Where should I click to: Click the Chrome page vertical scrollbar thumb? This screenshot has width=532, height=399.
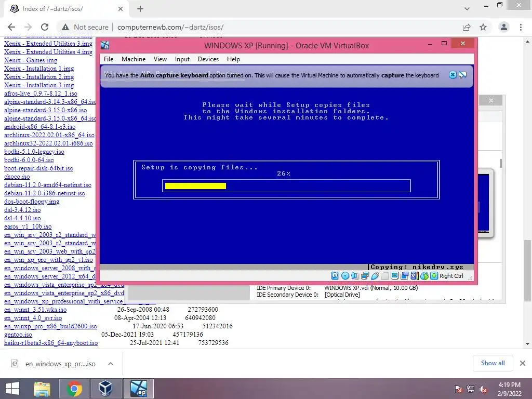(527, 271)
